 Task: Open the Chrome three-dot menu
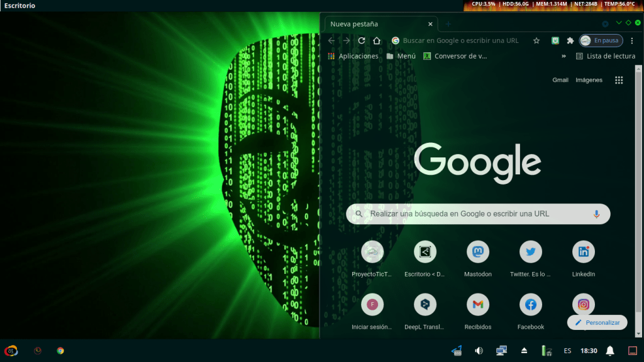[x=632, y=40]
